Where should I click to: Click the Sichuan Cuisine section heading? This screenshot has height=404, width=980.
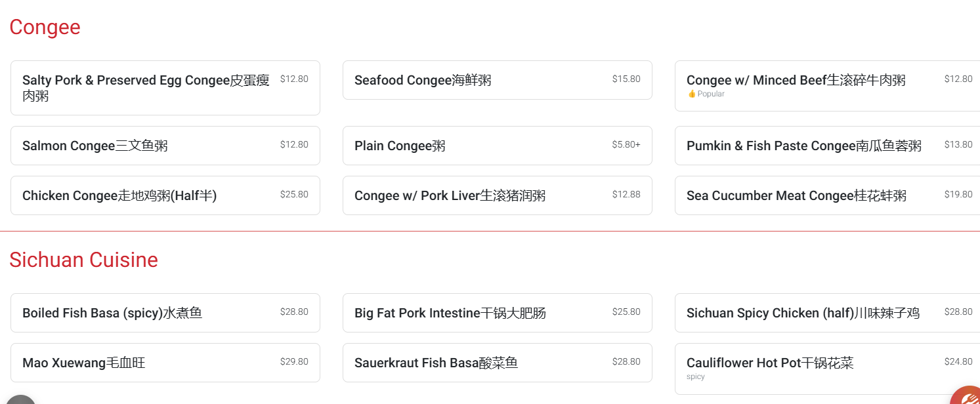pyautogui.click(x=83, y=260)
